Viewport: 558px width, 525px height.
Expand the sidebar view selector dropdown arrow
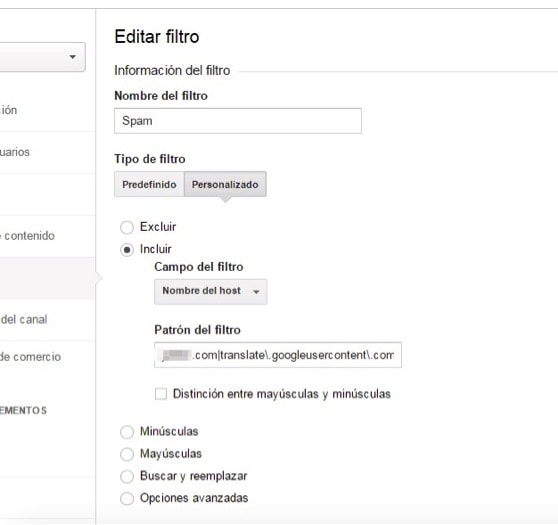coord(73,57)
